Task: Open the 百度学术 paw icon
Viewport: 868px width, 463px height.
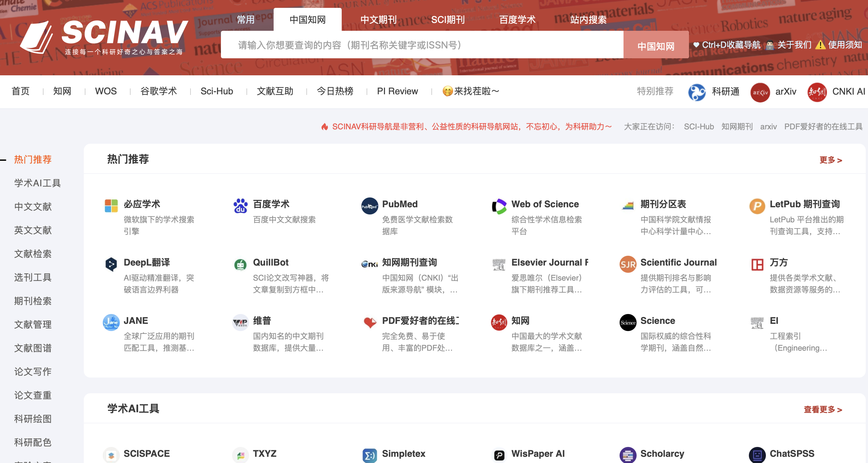Action: [x=240, y=206]
